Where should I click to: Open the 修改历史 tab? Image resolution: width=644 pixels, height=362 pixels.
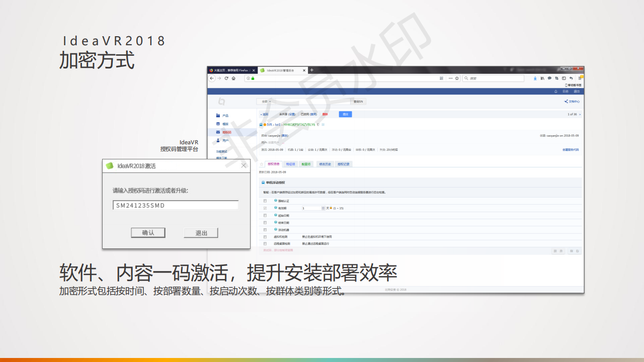[325, 164]
